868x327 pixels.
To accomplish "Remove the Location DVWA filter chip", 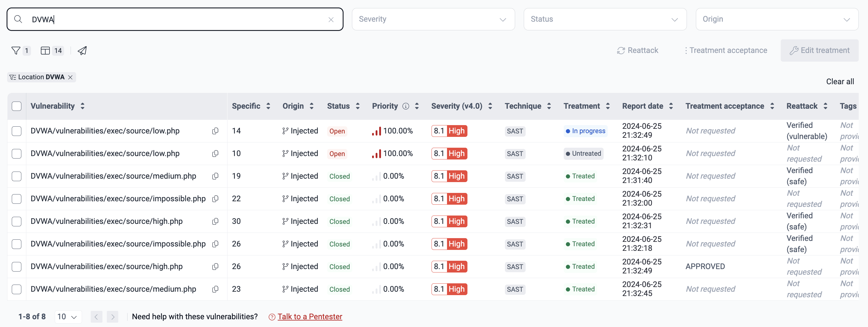I will 70,77.
